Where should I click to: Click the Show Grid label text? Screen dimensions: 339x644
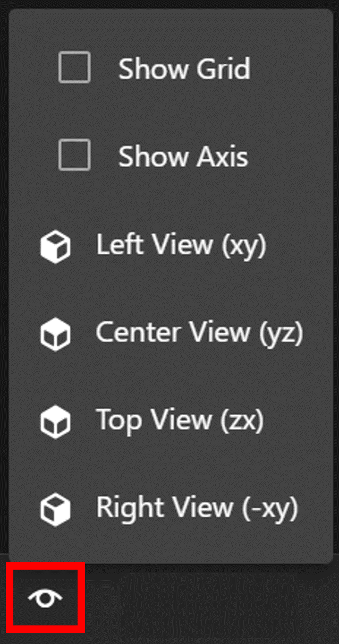point(184,69)
